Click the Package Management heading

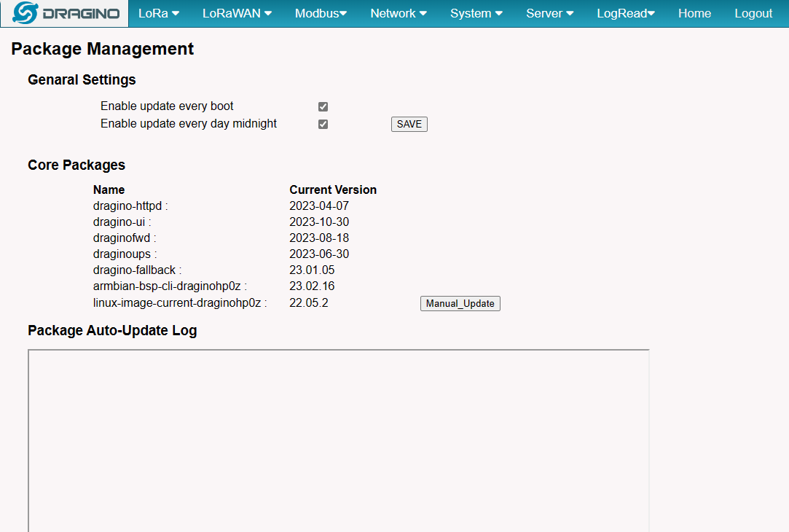click(102, 49)
